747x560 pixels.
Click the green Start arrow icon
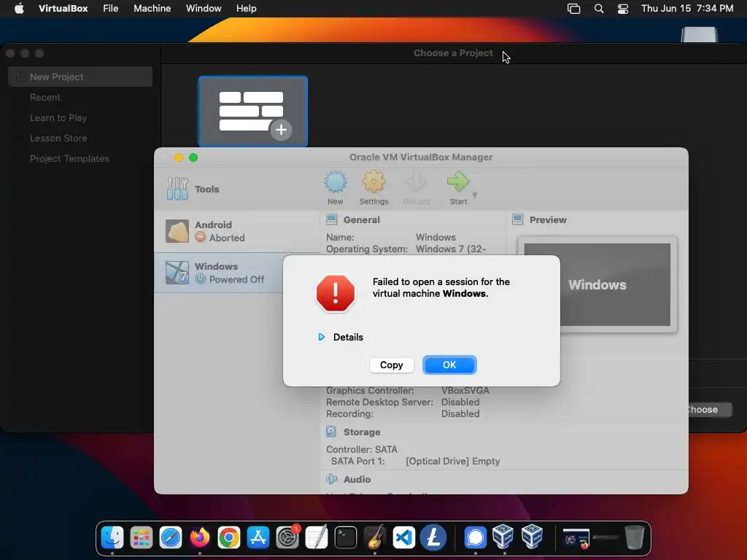click(458, 182)
